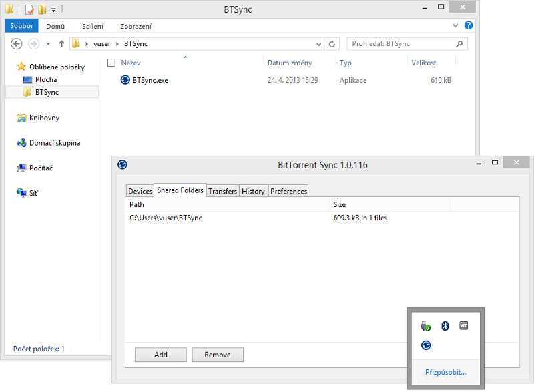Click the vuser breadcrumb in address bar
The image size is (534, 392).
click(102, 43)
